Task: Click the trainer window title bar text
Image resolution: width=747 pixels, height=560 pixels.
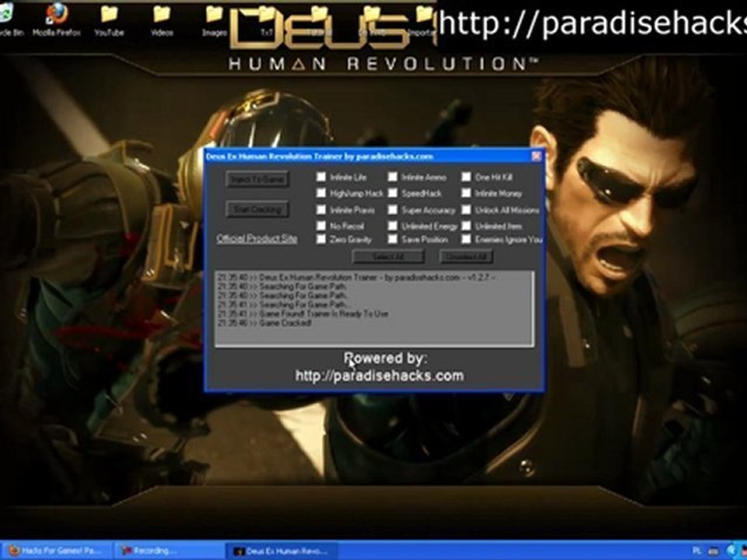Action: point(320,156)
